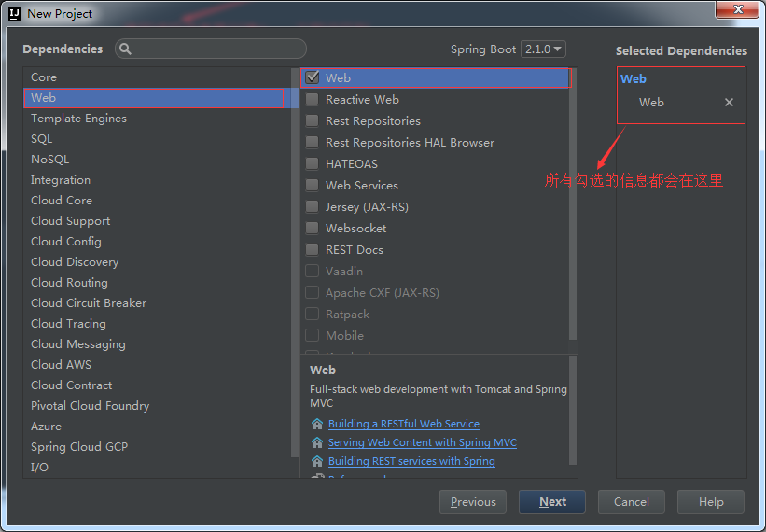Click the dependencies list vertical scrollbar
The width and height of the screenshot is (766, 532).
click(573, 205)
